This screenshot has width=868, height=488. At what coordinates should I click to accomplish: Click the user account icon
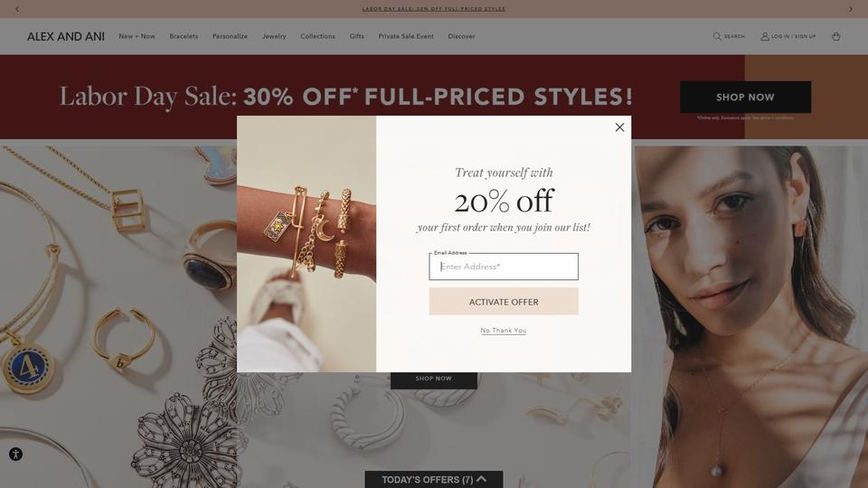pos(765,36)
